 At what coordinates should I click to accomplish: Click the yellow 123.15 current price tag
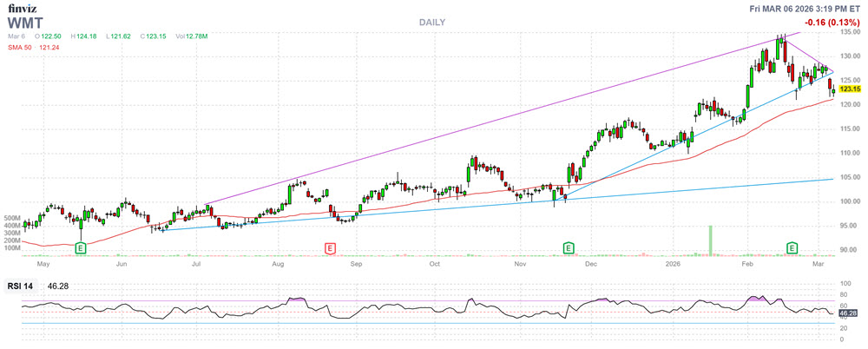(x=849, y=89)
